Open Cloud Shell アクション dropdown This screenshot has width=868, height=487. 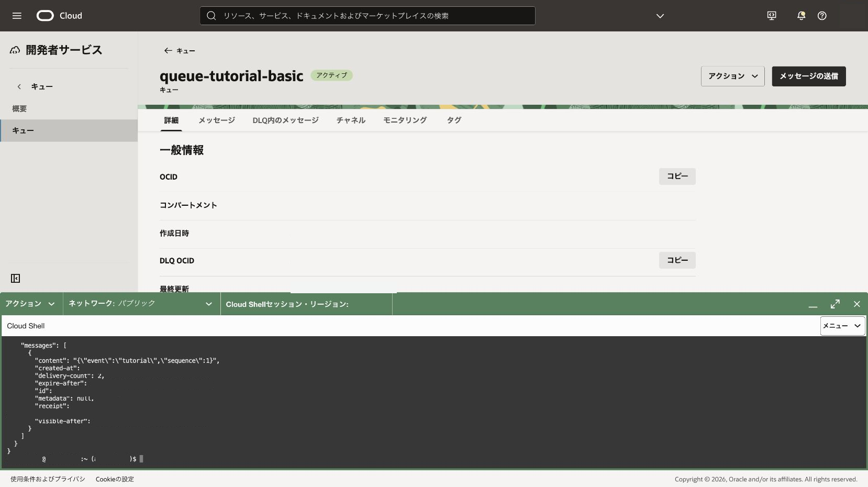click(x=30, y=304)
